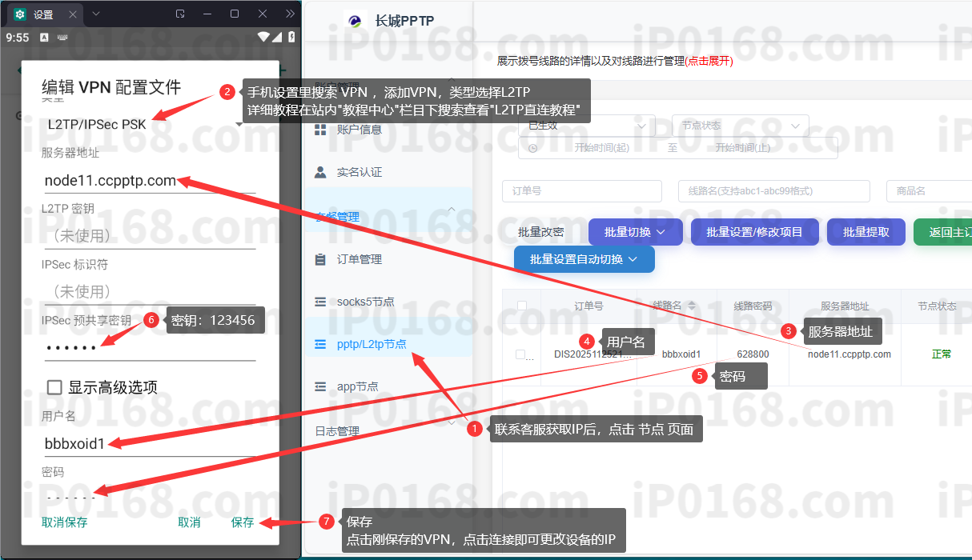Screen dimensions: 972x560
Task: Click the pptp/L2tp节点 list icon
Action: pyautogui.click(x=320, y=344)
